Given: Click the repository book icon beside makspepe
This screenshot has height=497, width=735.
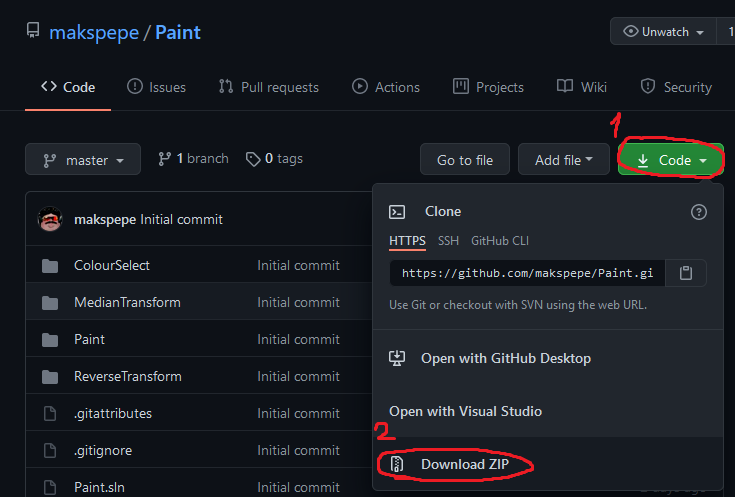Looking at the screenshot, I should pyautogui.click(x=33, y=30).
